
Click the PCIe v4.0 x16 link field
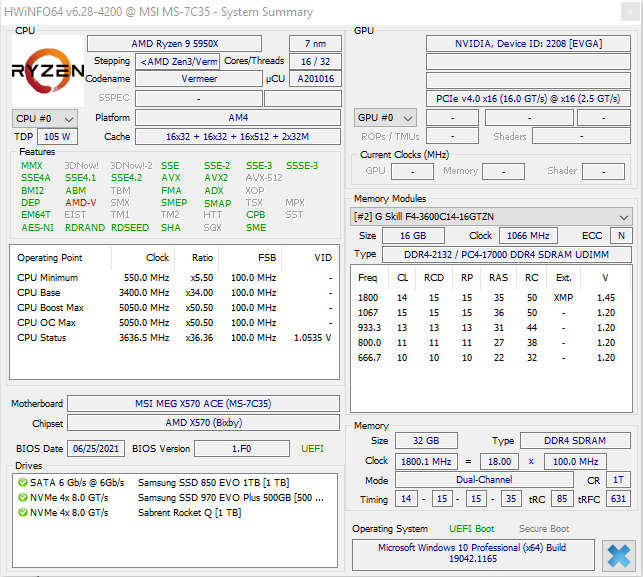tap(528, 99)
